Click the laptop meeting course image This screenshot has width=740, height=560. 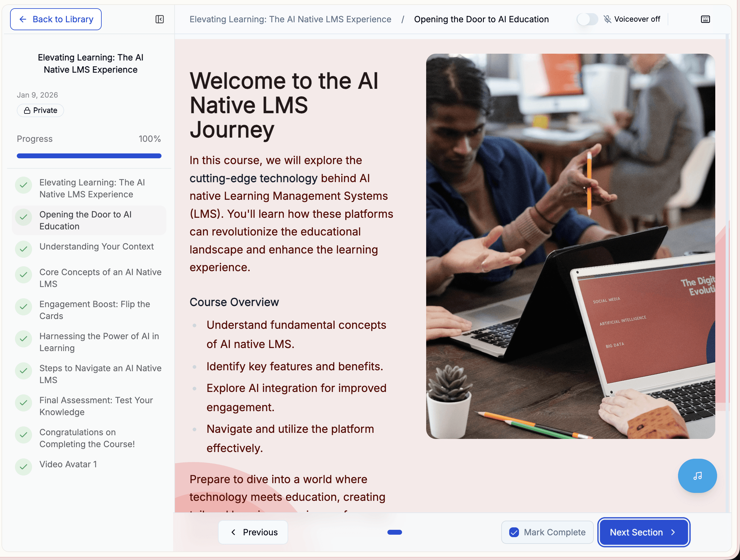(570, 246)
